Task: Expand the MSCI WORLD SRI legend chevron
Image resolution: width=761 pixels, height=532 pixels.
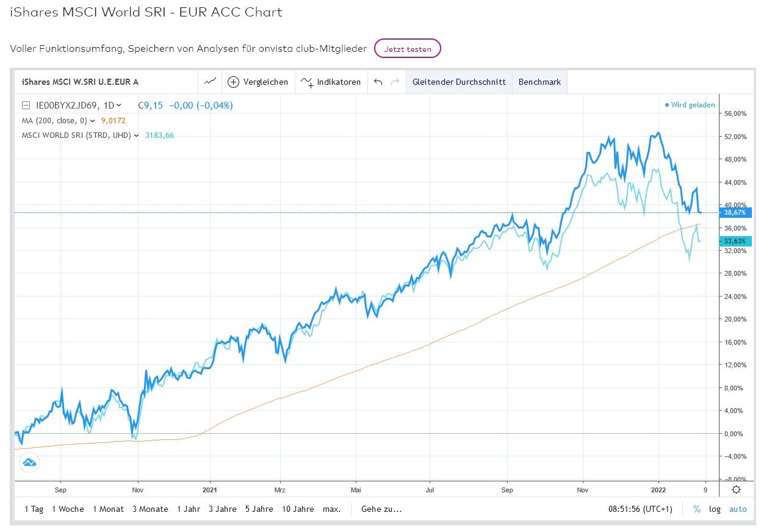Action: pos(136,135)
